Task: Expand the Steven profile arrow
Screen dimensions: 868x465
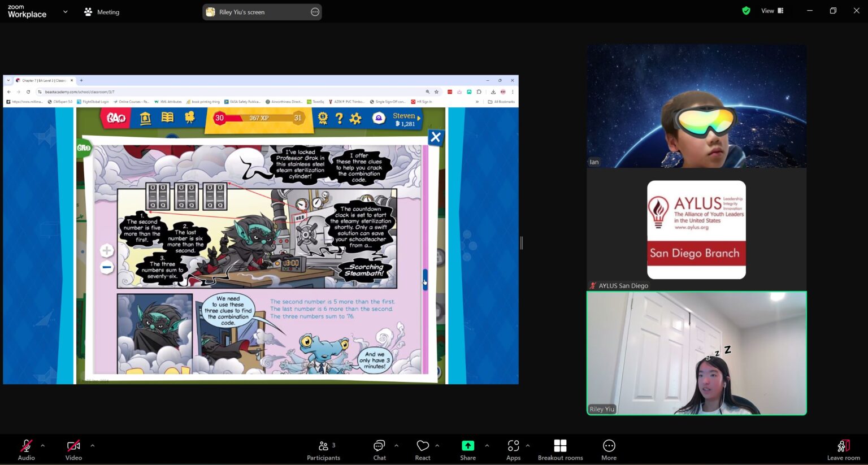Action: click(419, 118)
